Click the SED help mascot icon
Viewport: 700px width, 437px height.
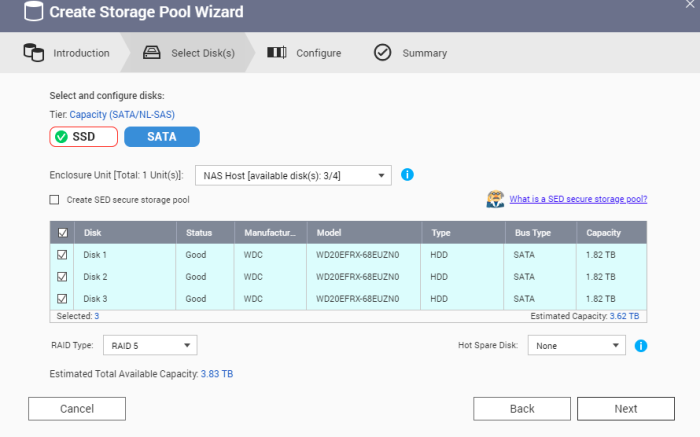(494, 199)
